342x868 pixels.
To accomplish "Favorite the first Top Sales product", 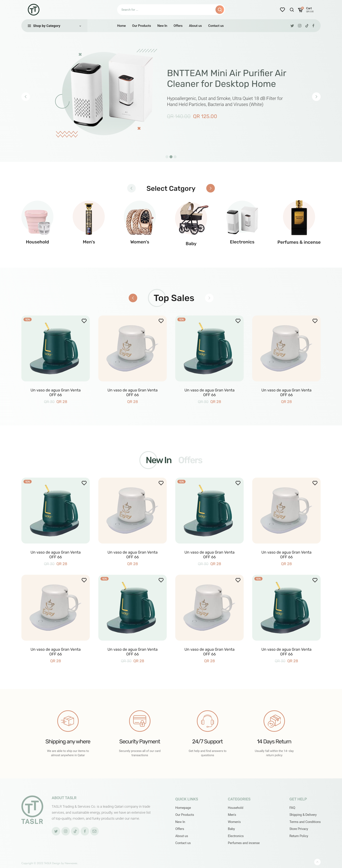I will [84, 321].
